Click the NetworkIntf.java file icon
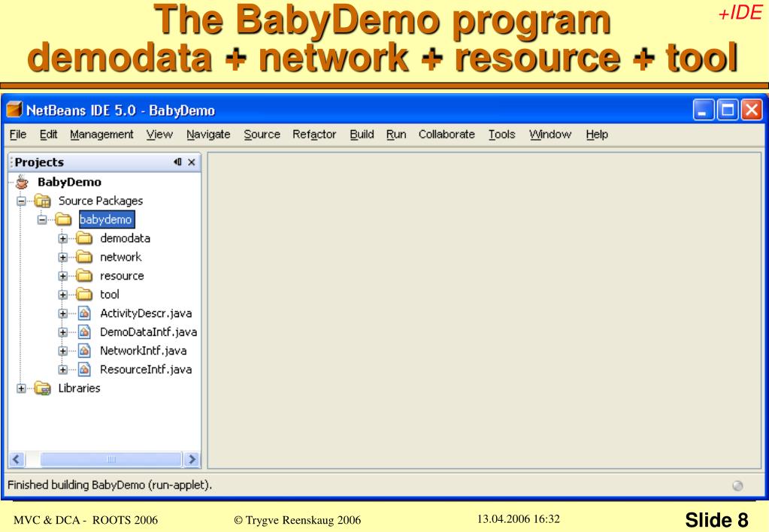The width and height of the screenshot is (769, 532). 84,351
